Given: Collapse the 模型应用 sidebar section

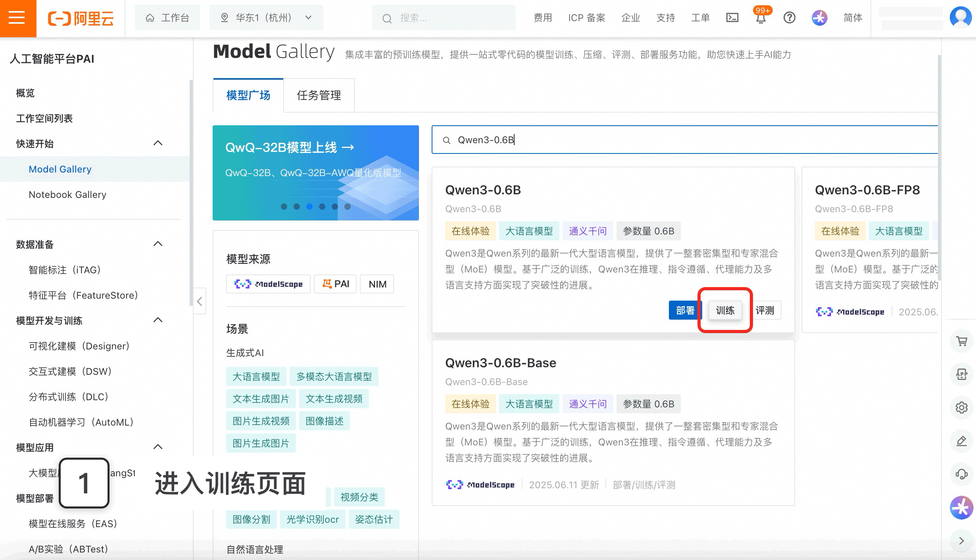Looking at the screenshot, I should click(x=158, y=447).
